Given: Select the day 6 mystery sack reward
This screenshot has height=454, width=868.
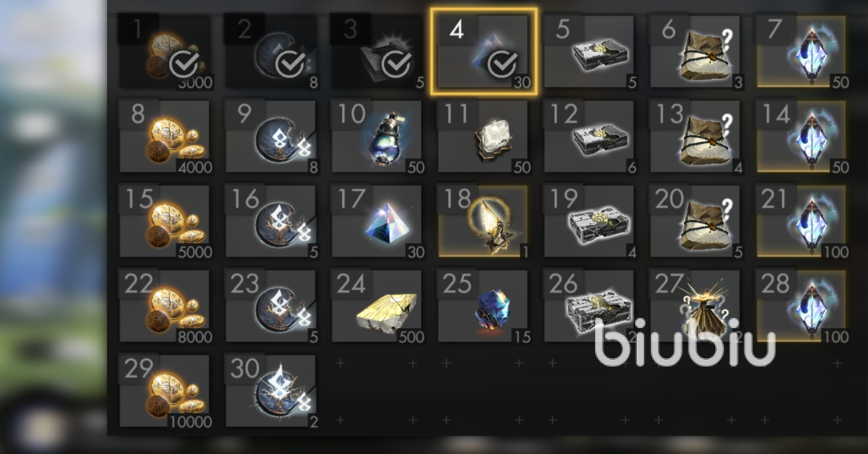Looking at the screenshot, I should point(696,51).
